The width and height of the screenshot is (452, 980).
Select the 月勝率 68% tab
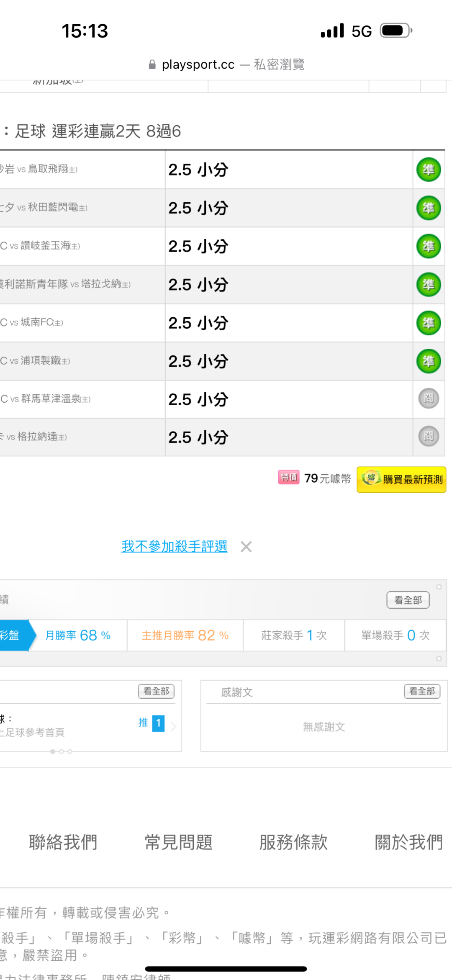pyautogui.click(x=78, y=635)
